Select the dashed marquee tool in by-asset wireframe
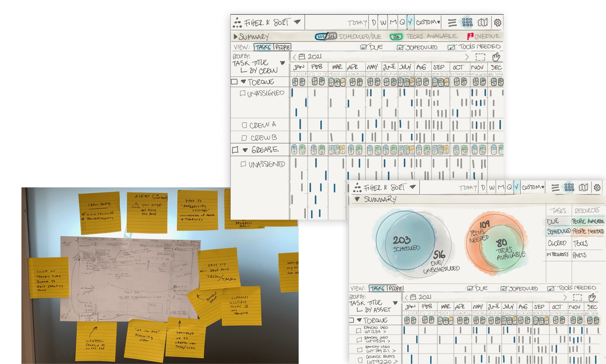Viewport: 606px width, 364px height. click(577, 298)
